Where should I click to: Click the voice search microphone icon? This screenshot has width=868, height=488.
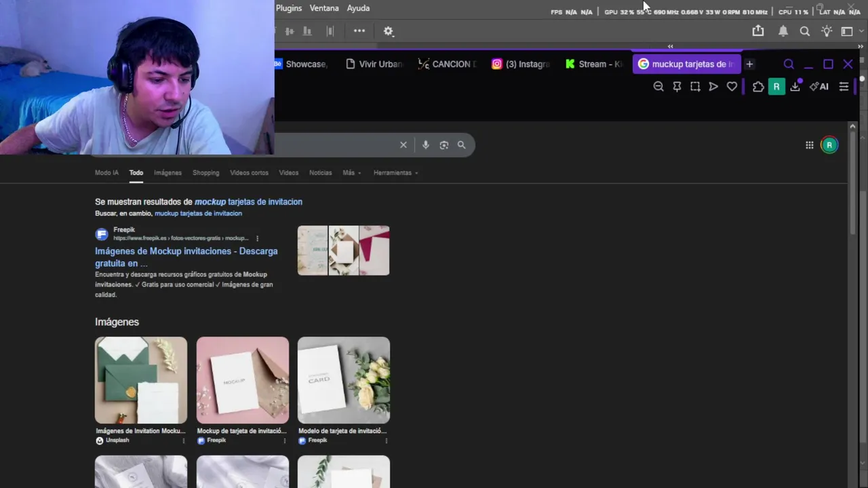[426, 145]
